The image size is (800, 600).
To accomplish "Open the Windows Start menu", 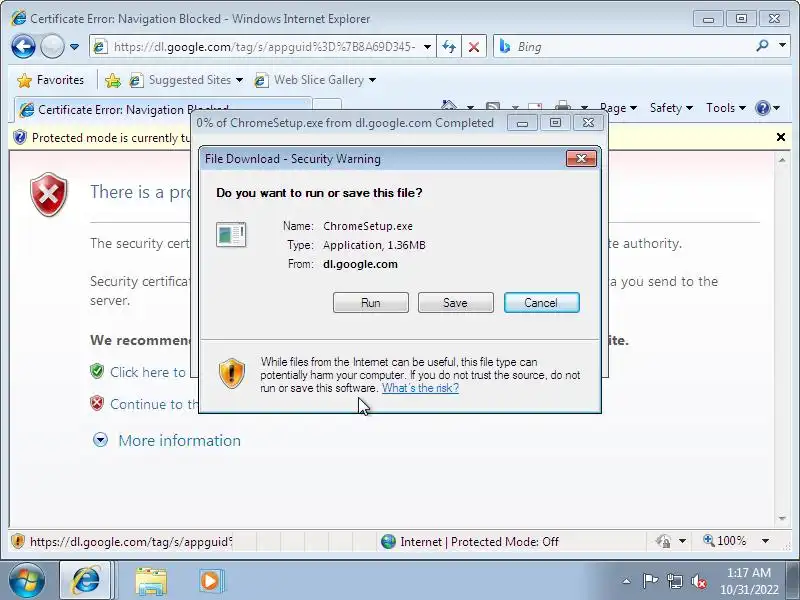I will click(x=27, y=581).
